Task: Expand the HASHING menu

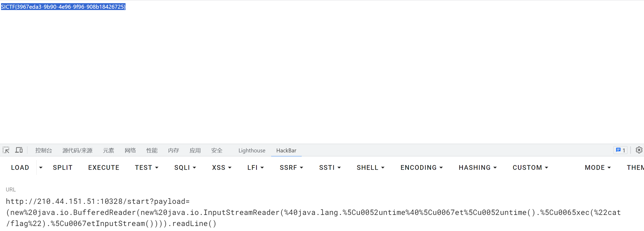Action: click(x=477, y=168)
